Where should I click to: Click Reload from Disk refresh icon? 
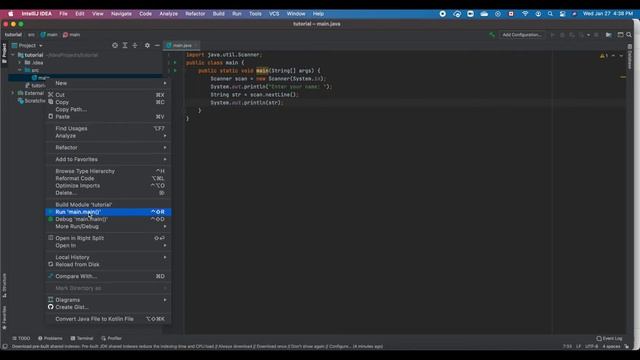[51, 264]
